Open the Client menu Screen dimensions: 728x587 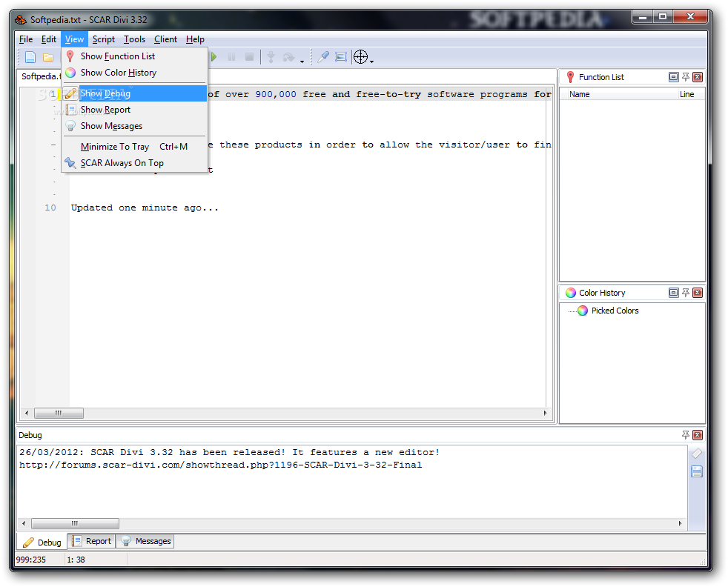tap(165, 39)
